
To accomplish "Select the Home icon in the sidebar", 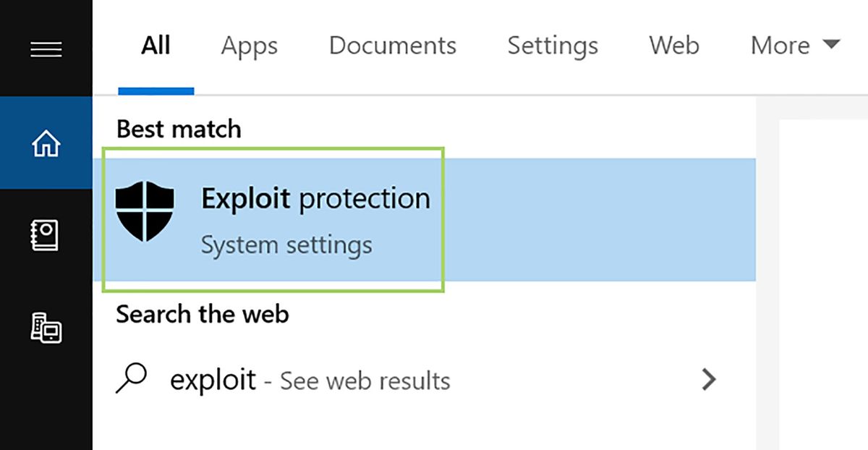I will pos(46,143).
